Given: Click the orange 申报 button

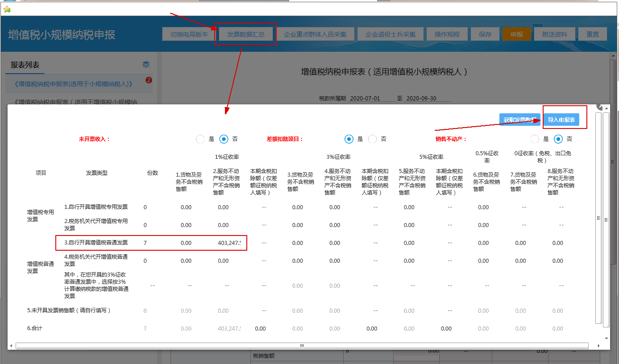Looking at the screenshot, I should (516, 33).
